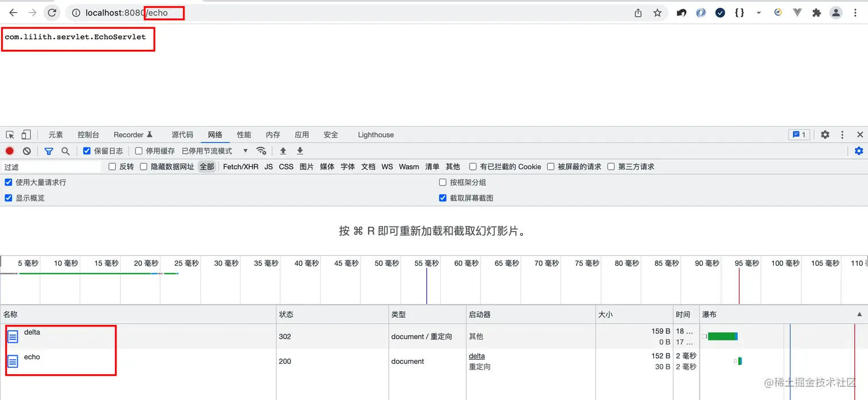
Task: Enable 按框架分组 checkbox
Action: [x=443, y=182]
